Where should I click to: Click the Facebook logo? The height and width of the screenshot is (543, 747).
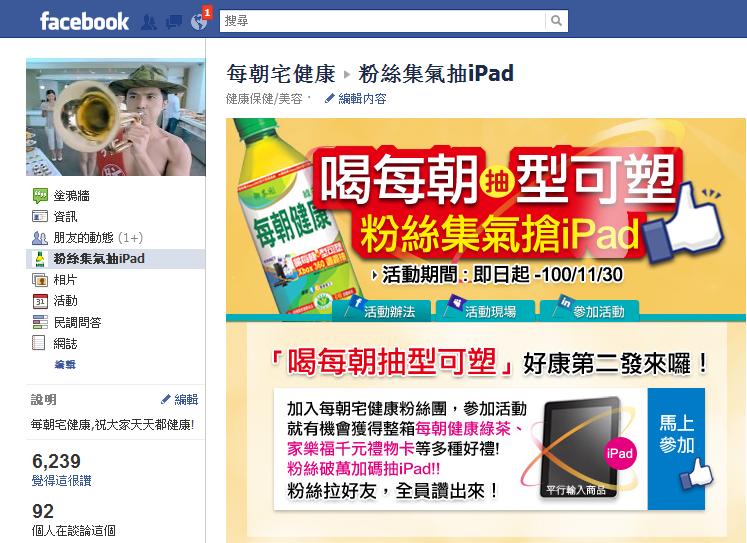[84, 21]
